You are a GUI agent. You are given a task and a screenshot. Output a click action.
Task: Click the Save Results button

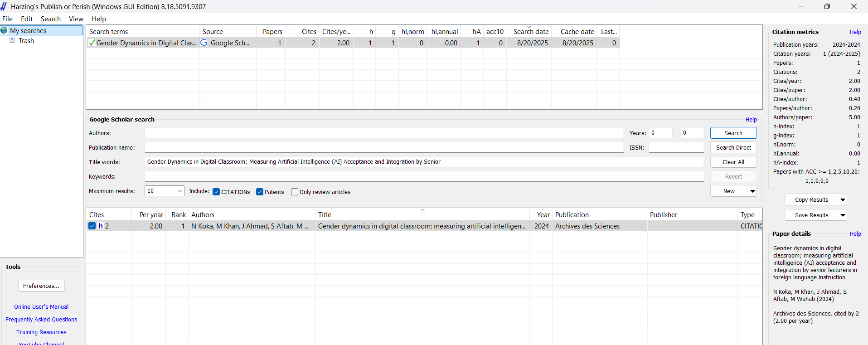[x=811, y=215]
